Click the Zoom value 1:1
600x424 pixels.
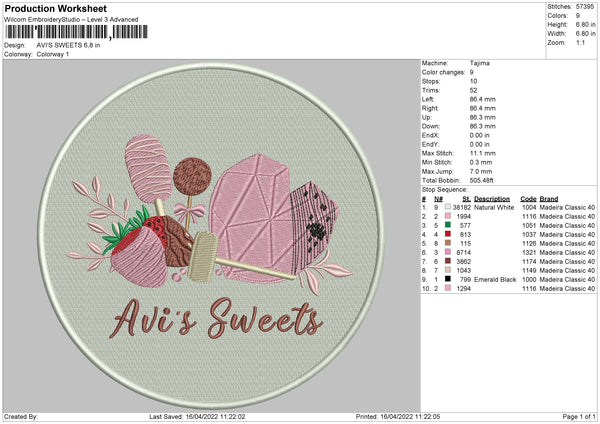[x=580, y=42]
